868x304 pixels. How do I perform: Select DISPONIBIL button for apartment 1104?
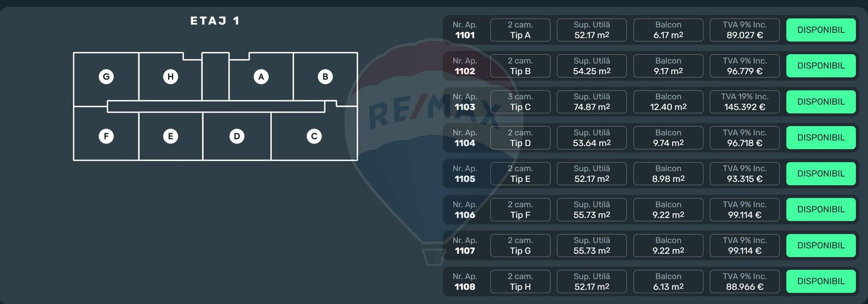click(x=821, y=138)
